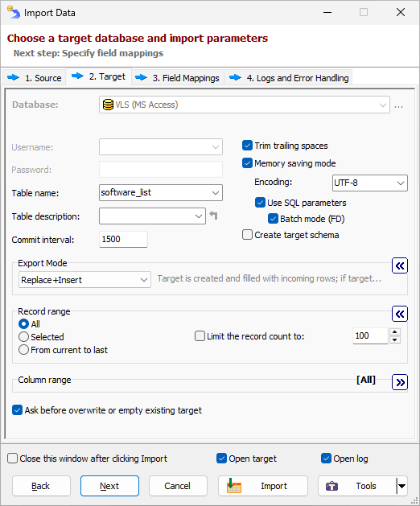This screenshot has height=506, width=420.
Task: Collapse the Record range section
Action: 400,314
